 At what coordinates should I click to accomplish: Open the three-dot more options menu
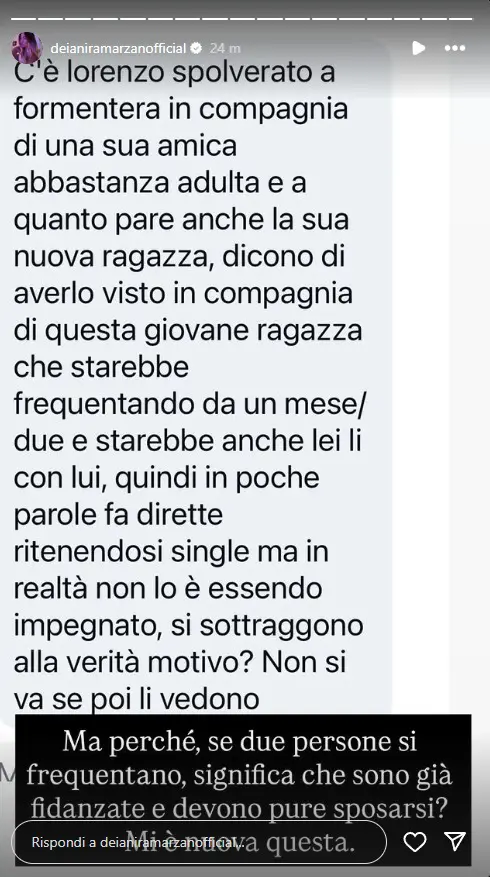coord(455,49)
